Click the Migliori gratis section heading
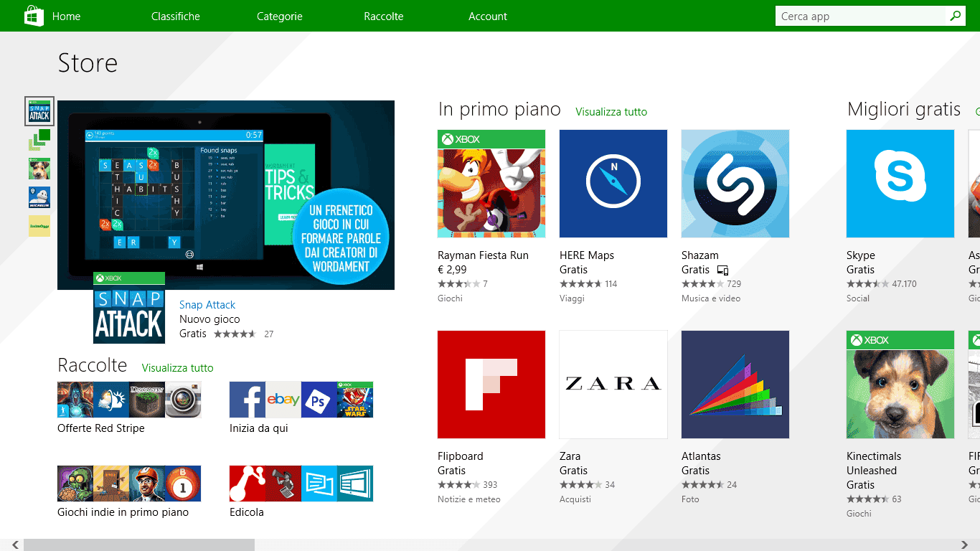 pyautogui.click(x=904, y=109)
